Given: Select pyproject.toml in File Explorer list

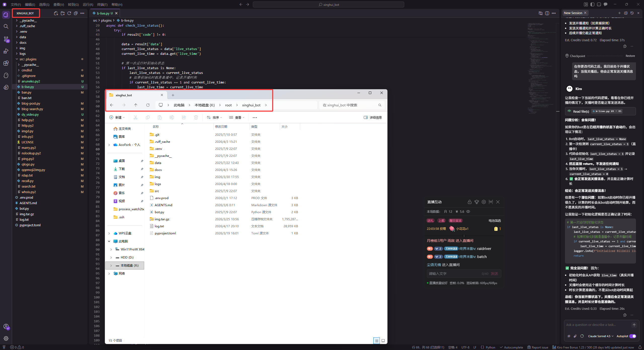Looking at the screenshot, I should tap(165, 233).
